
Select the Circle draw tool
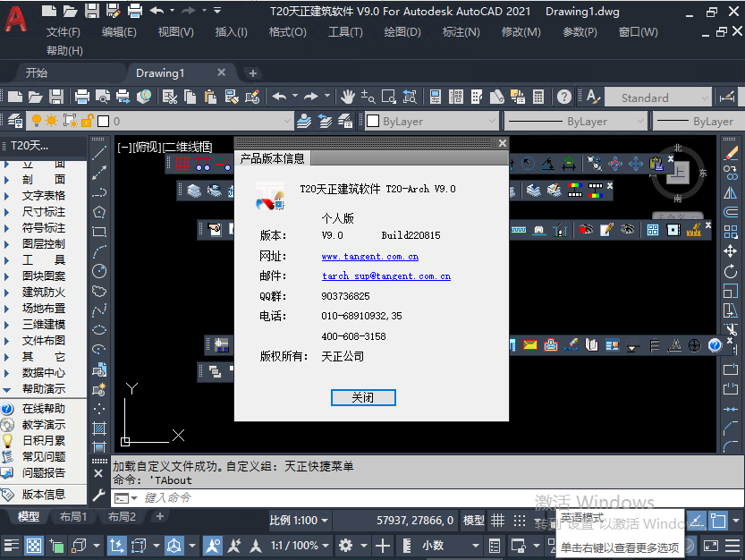coord(98,271)
